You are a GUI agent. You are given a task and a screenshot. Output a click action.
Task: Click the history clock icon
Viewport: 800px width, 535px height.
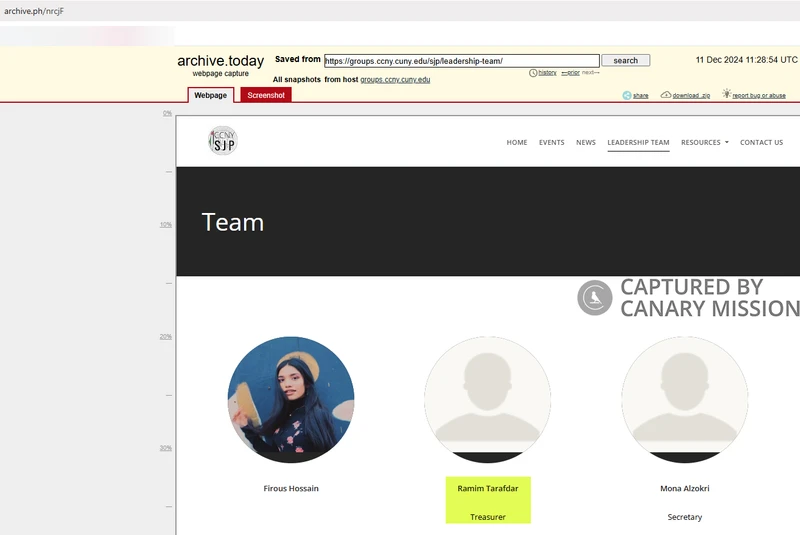point(533,73)
